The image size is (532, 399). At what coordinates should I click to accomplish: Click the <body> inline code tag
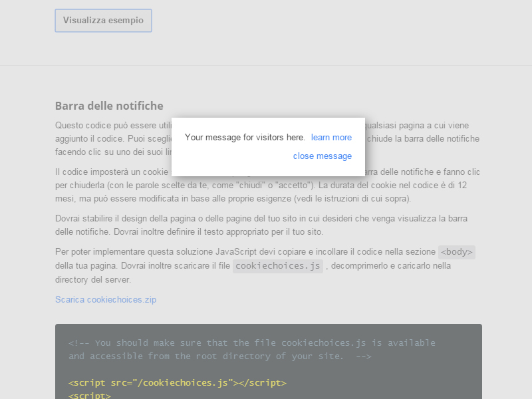coord(457,252)
